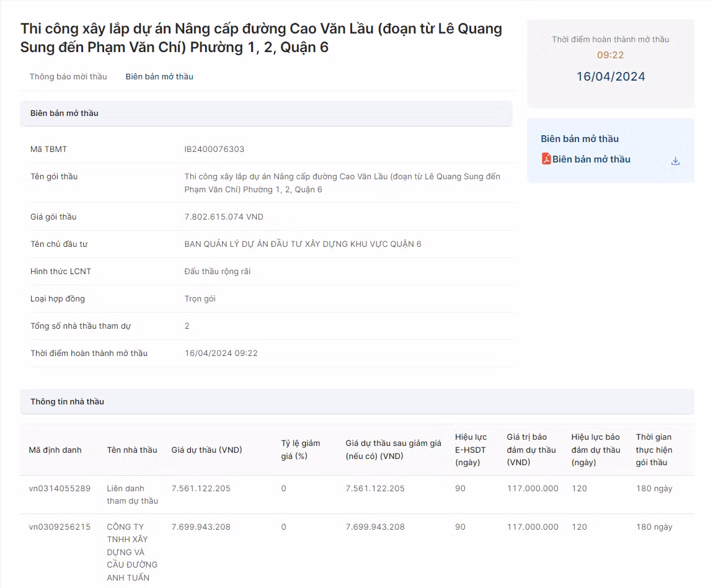Click bidder ID vn0309256215

click(60, 527)
